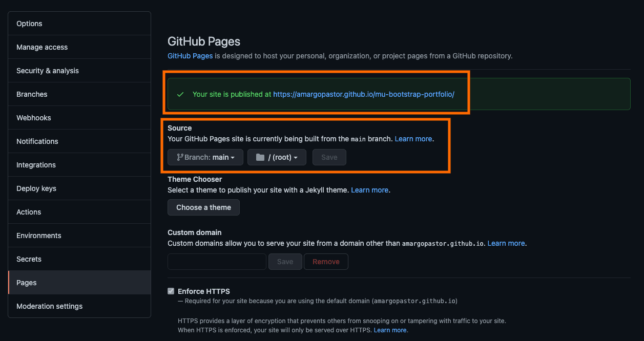Click the red Remove custom domain button
Screen dimensions: 644x341
[x=326, y=262]
